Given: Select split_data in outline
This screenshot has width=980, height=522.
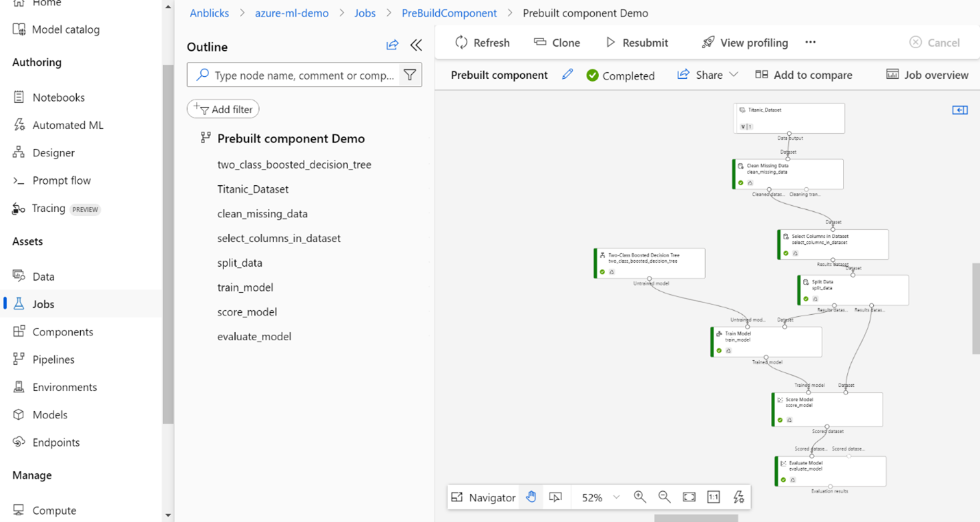Looking at the screenshot, I should 240,263.
